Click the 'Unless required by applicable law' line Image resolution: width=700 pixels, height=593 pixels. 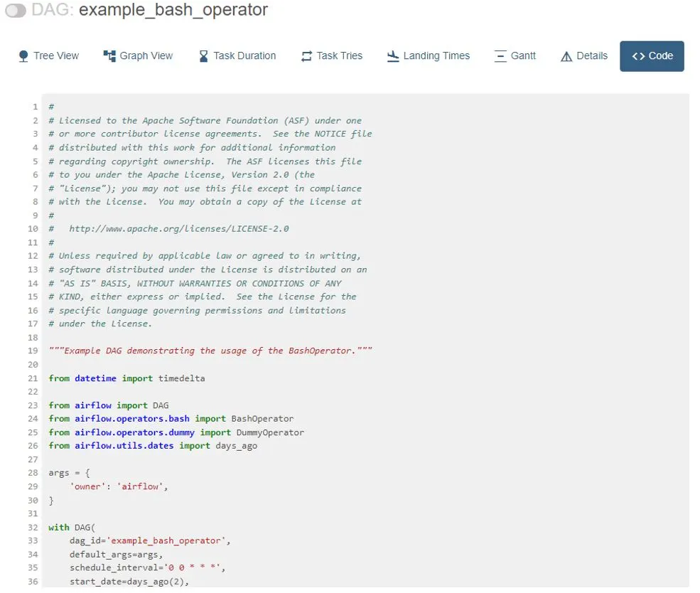tap(205, 256)
